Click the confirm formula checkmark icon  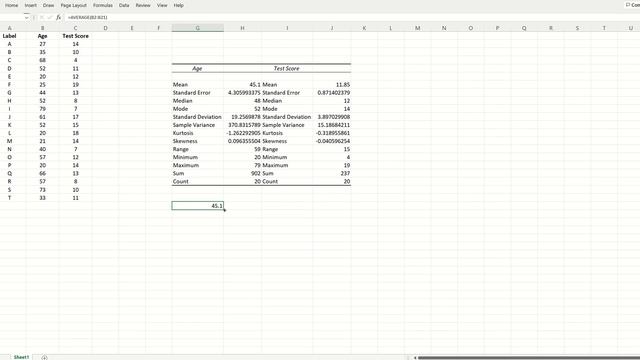[50, 18]
